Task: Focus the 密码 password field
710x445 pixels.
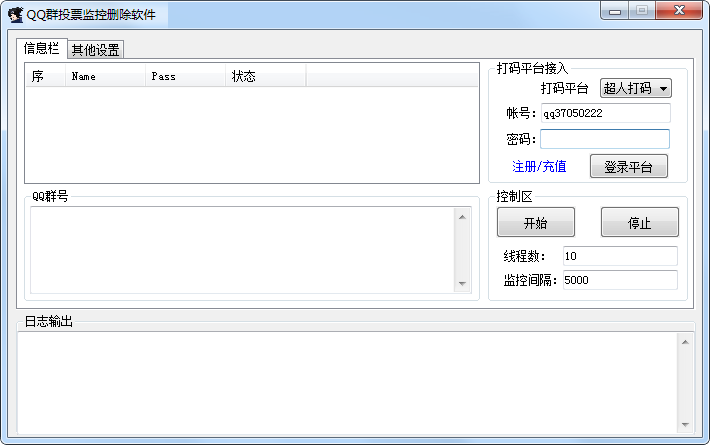Action: (605, 139)
